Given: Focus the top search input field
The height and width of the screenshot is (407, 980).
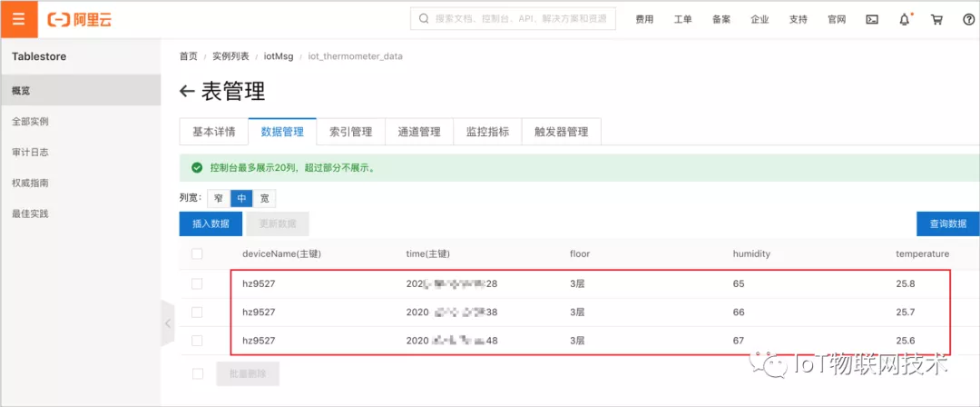Looking at the screenshot, I should (x=513, y=19).
